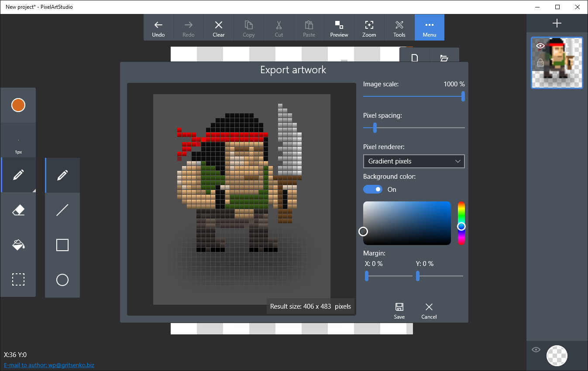Select the Circle shape tool
Viewport: 588px width, 371px height.
[62, 279]
